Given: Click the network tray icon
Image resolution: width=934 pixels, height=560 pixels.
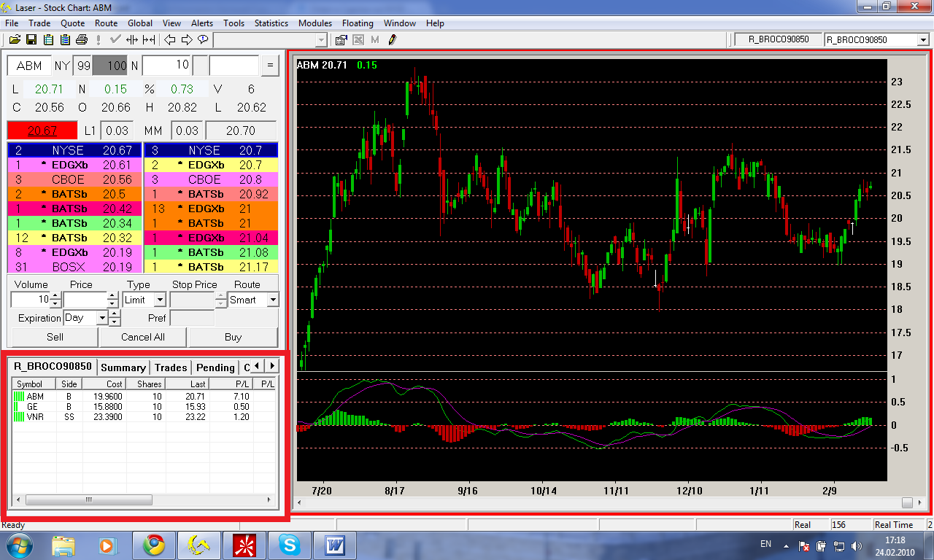Looking at the screenshot, I should point(838,545).
